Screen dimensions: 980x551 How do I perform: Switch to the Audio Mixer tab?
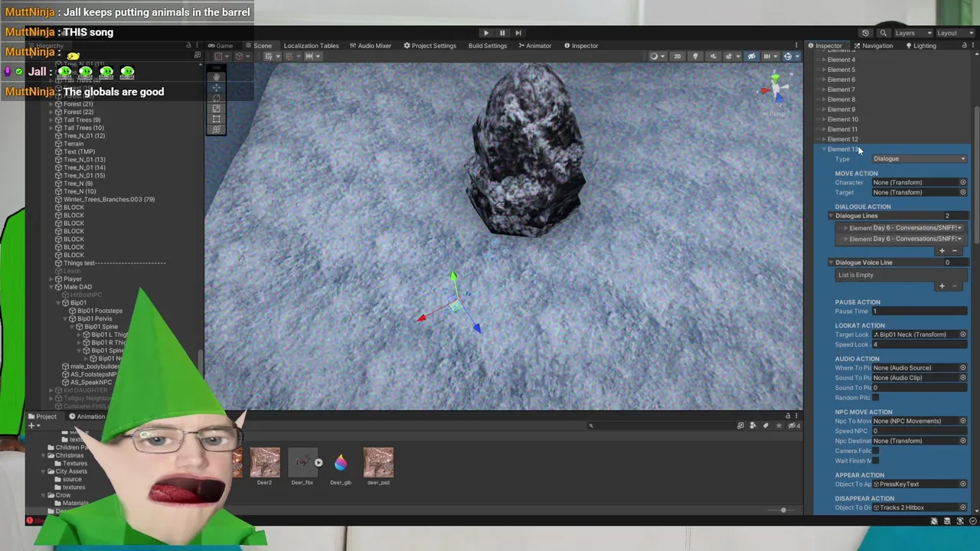coord(370,46)
